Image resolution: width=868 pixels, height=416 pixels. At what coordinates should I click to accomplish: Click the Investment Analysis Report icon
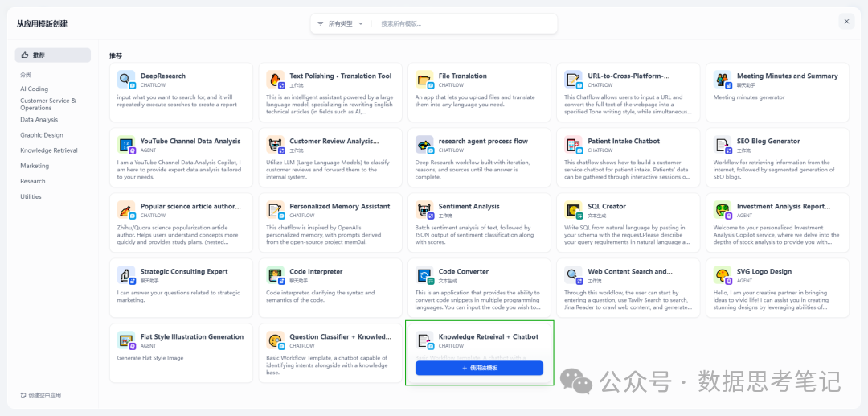pyautogui.click(x=723, y=209)
